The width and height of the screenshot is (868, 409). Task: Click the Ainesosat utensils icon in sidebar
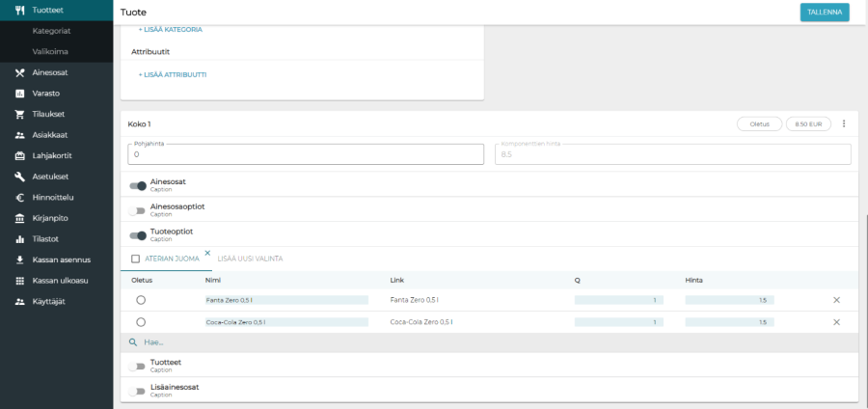click(x=19, y=72)
